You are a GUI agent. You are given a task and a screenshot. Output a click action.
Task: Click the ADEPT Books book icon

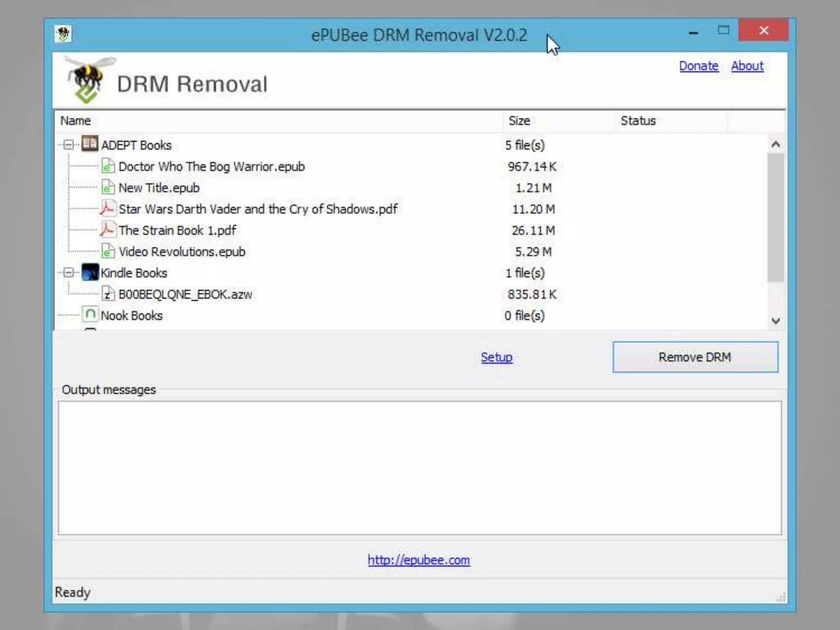(89, 144)
